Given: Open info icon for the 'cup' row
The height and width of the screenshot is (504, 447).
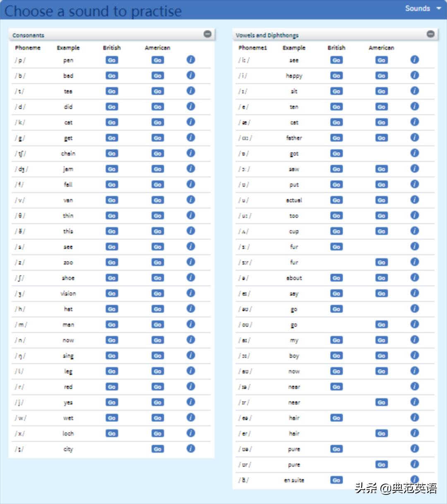Looking at the screenshot, I should click(415, 231).
